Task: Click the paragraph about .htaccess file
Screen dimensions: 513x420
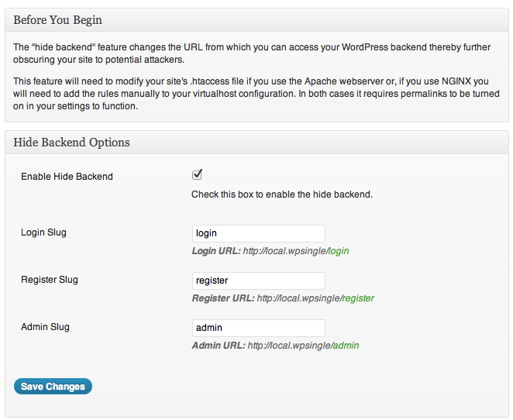Action: [x=256, y=94]
